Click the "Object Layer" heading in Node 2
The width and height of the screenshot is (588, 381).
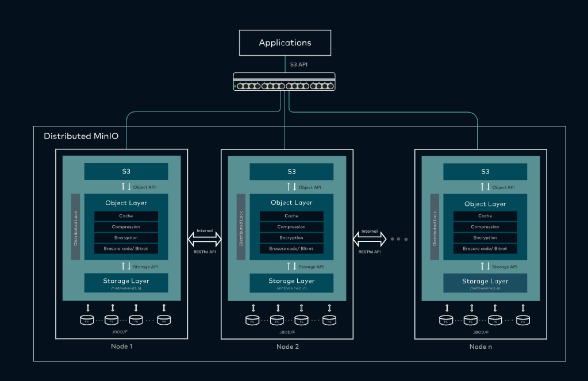pos(291,203)
